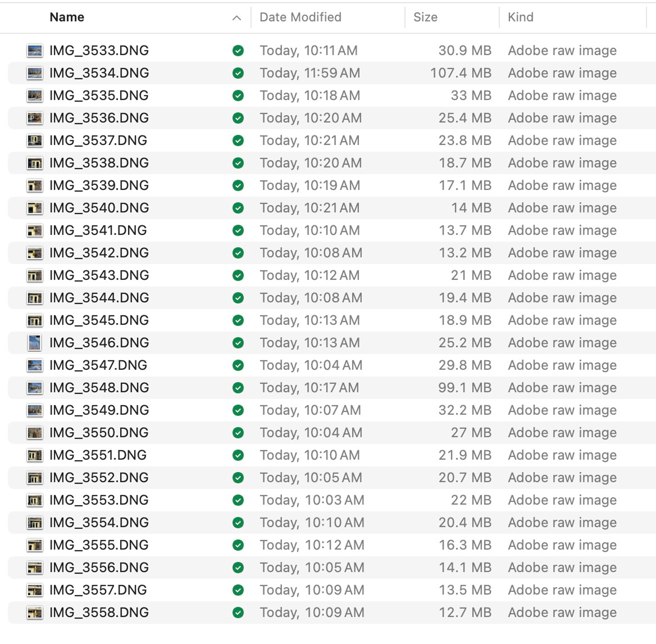Click the 17.1 MB size cell
Viewport: 656px width, 644px height.
click(x=465, y=185)
